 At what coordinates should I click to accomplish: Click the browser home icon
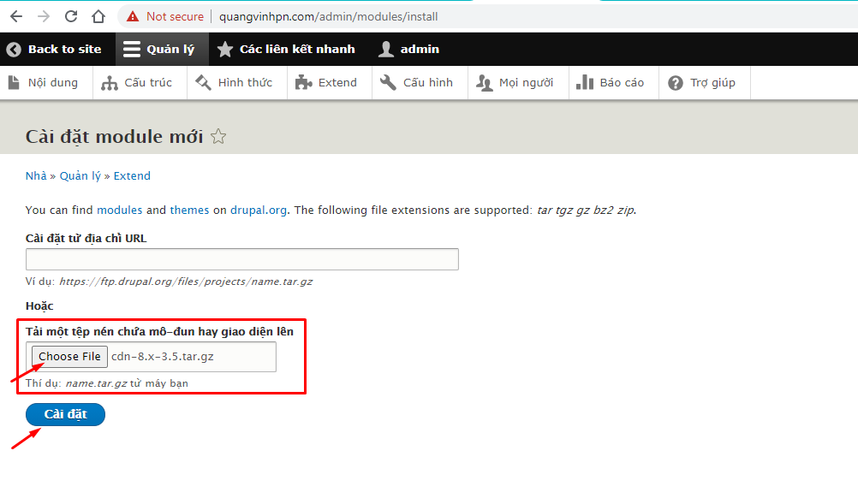98,16
